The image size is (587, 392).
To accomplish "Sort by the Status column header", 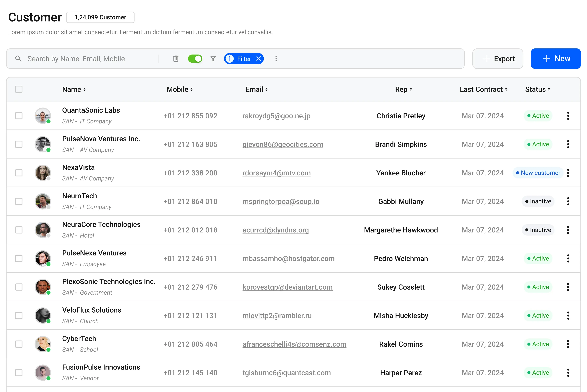I will 538,89.
